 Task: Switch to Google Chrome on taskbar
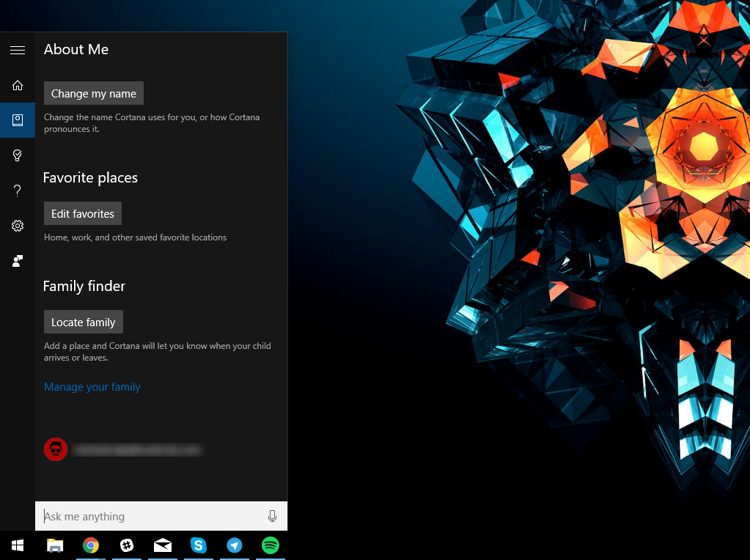click(x=91, y=545)
